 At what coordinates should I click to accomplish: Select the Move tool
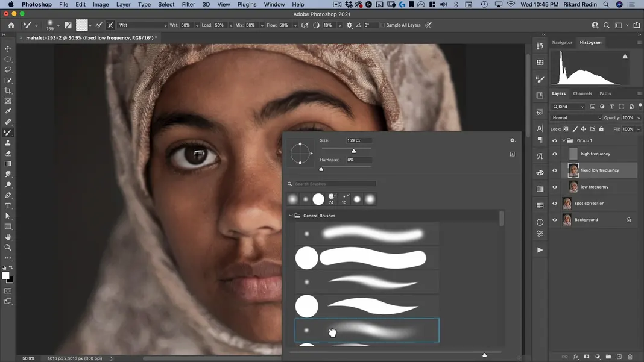coord(8,48)
